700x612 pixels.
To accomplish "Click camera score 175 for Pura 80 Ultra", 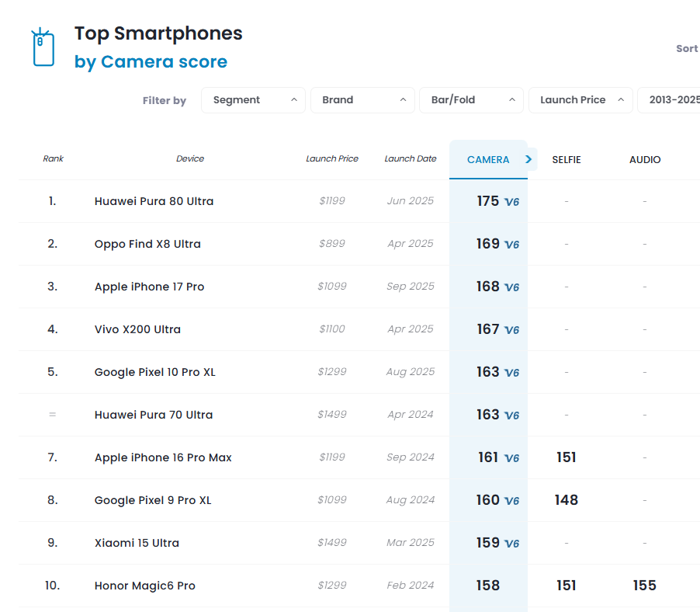I will pos(487,201).
